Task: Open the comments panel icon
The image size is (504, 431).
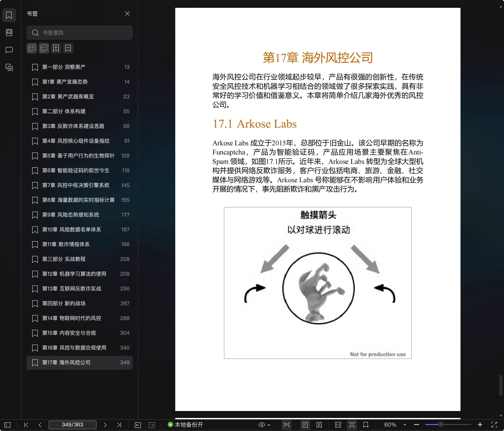Action: pyautogui.click(x=9, y=50)
